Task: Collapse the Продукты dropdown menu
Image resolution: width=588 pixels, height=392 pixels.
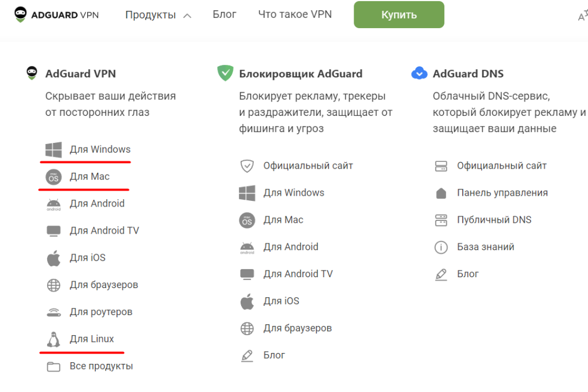Action: pos(158,15)
